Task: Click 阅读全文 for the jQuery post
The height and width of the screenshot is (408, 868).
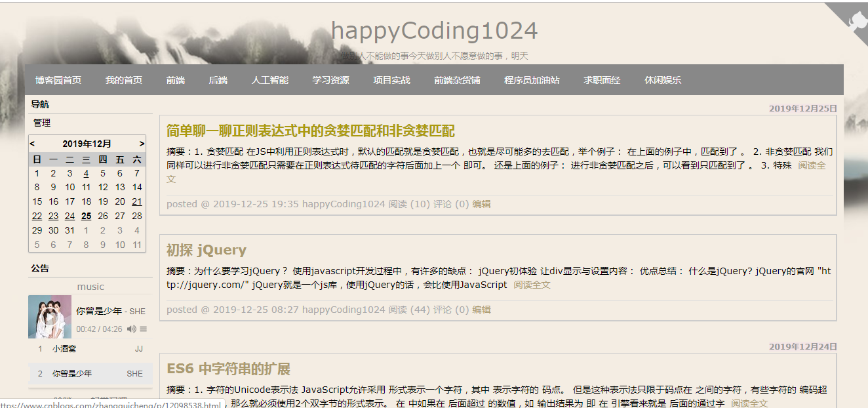Action: [x=532, y=285]
